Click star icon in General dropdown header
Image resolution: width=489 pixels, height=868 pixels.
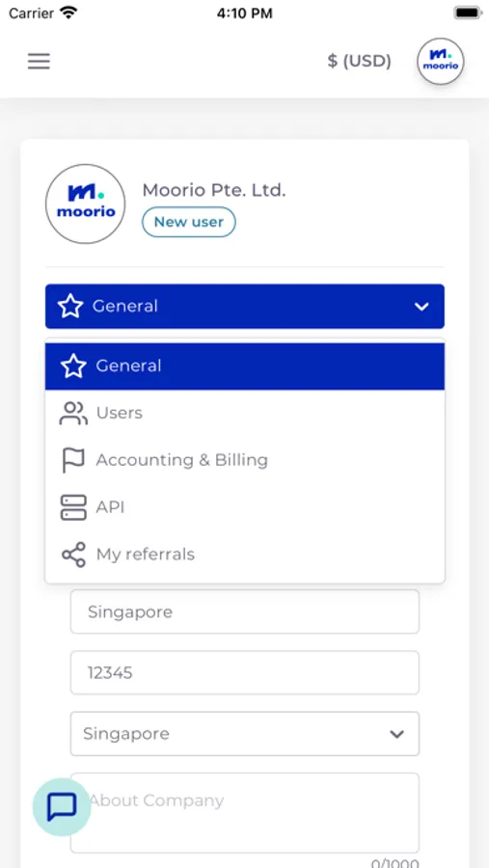70,306
